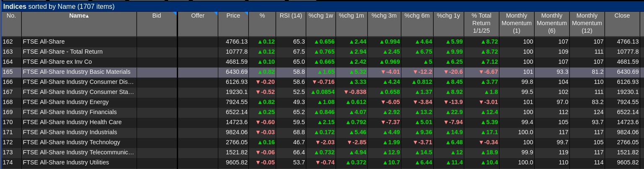The image size is (644, 169).
Task: Click 1y change -20.6 in Basic Materials row
Action: 453,72
